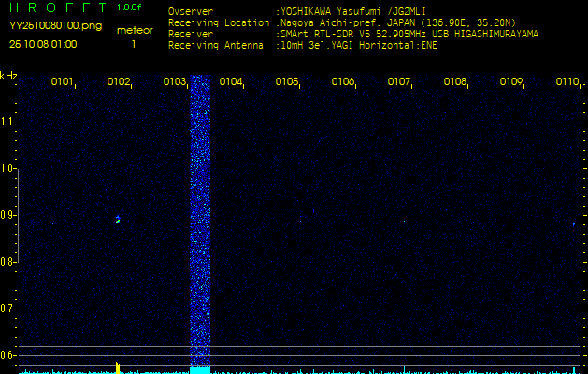Click the 'Receiver' field label

pos(191,35)
